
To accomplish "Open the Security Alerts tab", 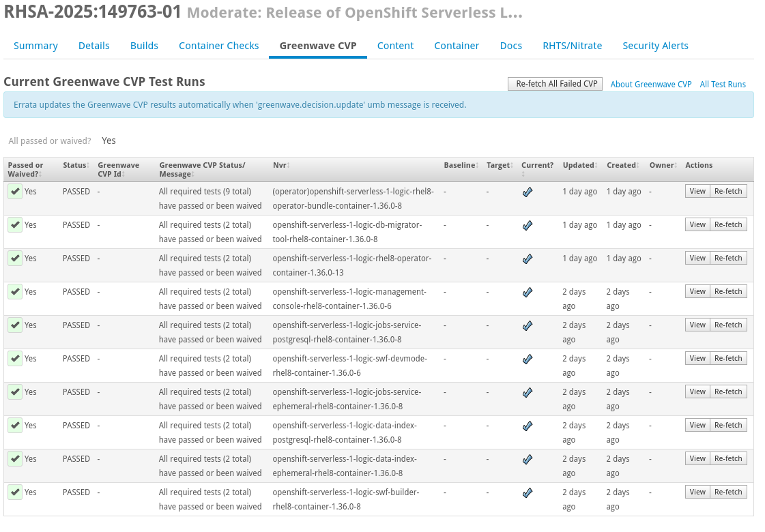I will tap(655, 46).
